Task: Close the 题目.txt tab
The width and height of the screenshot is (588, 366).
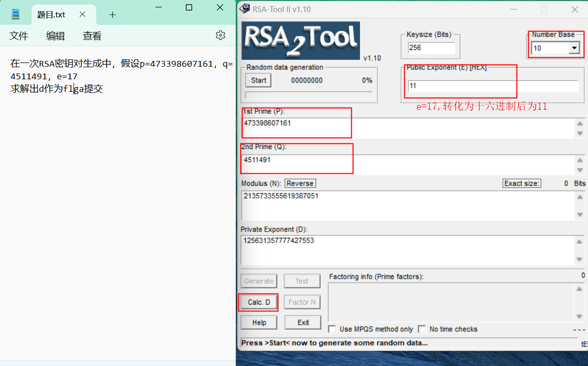Action: [x=82, y=14]
